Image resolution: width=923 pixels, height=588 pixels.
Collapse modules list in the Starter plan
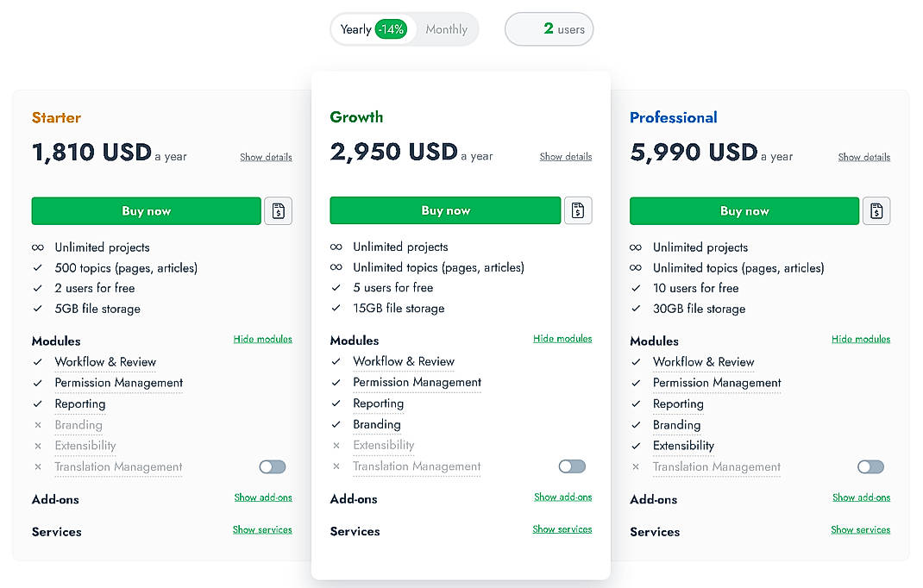pos(263,339)
